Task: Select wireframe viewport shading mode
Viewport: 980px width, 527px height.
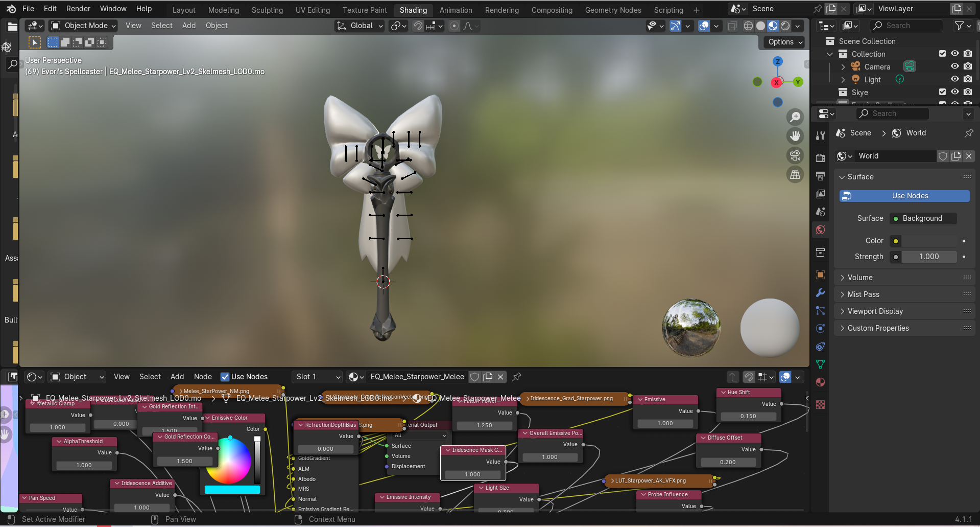Action: tap(748, 26)
